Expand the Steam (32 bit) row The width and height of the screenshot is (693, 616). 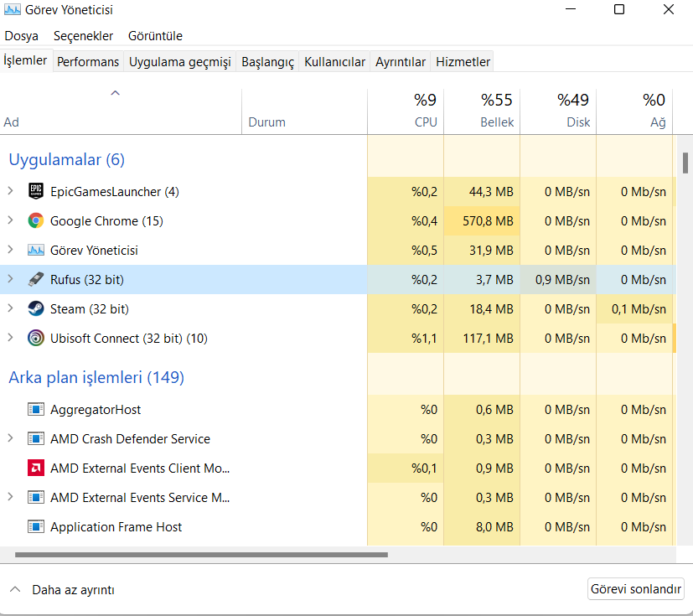[10, 308]
